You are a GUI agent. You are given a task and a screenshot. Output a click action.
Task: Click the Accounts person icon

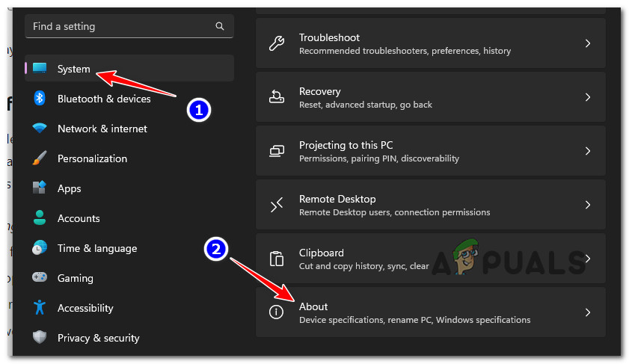coord(40,218)
